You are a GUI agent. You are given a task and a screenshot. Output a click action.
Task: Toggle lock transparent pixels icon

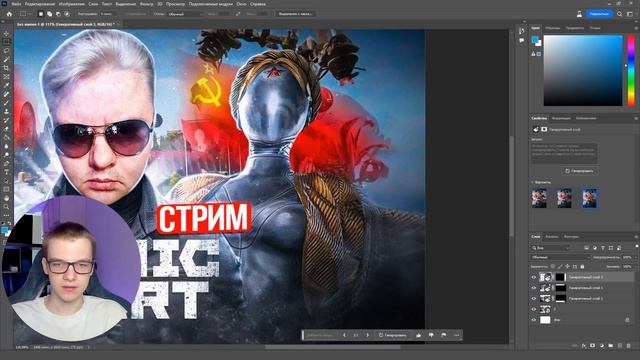tap(553, 267)
